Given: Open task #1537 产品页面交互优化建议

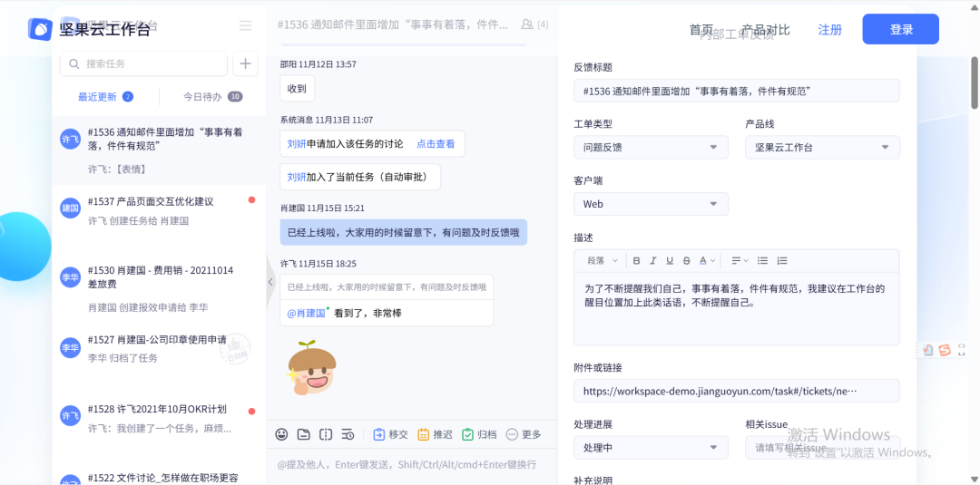Looking at the screenshot, I should (159, 211).
